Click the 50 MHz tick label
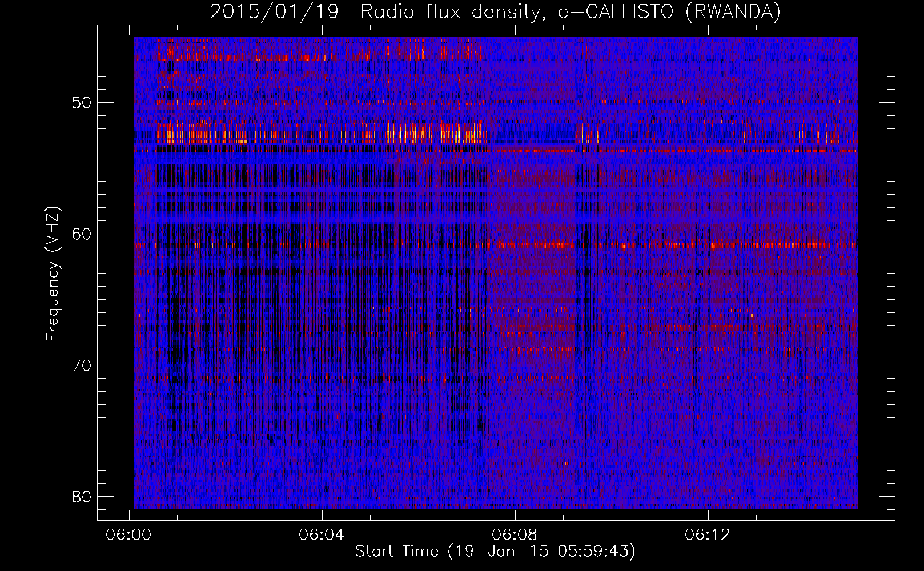 click(x=82, y=103)
